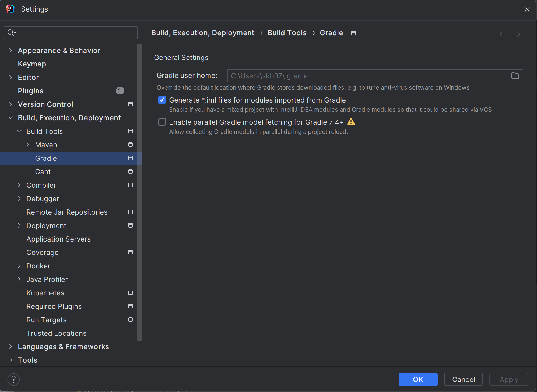Expand the Version Control section
537x392 pixels.
click(10, 104)
